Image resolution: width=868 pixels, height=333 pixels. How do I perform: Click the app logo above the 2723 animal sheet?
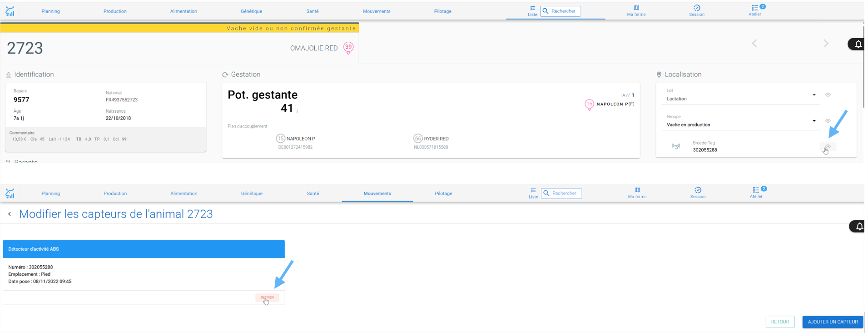pyautogui.click(x=10, y=11)
